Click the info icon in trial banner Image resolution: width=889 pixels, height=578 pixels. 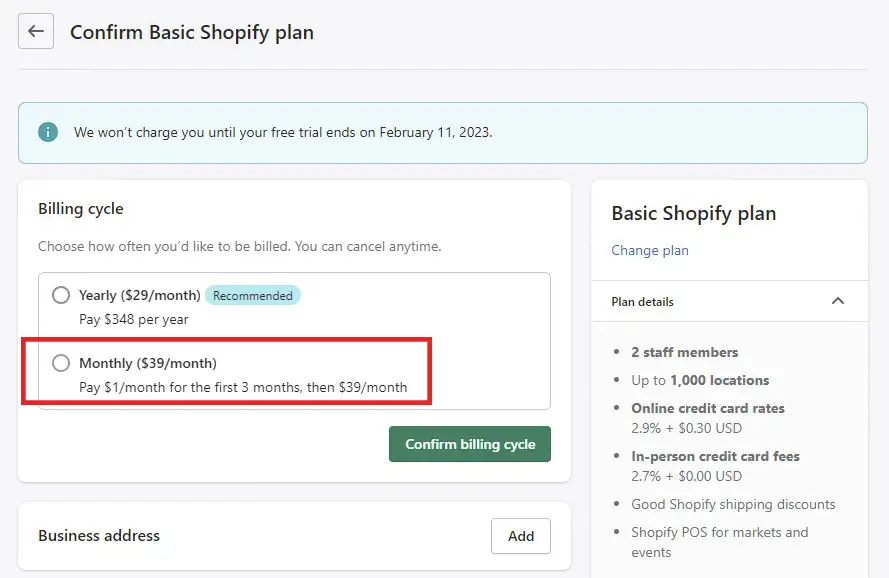click(x=48, y=132)
